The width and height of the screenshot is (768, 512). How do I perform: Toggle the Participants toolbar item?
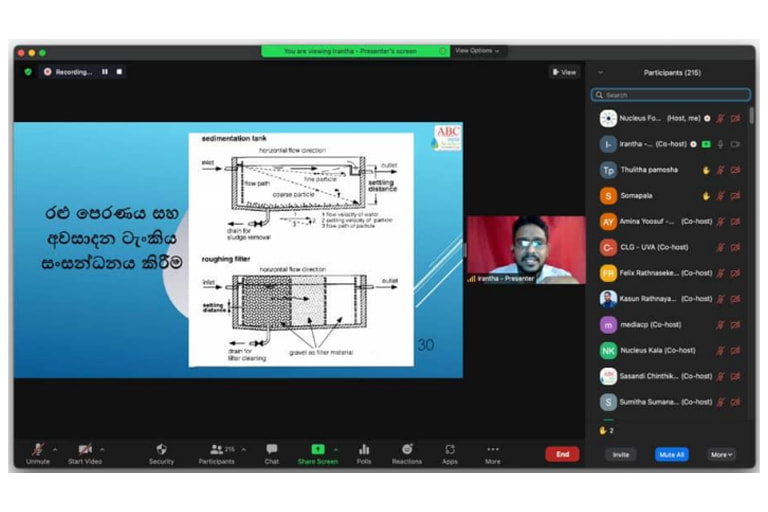(x=216, y=450)
